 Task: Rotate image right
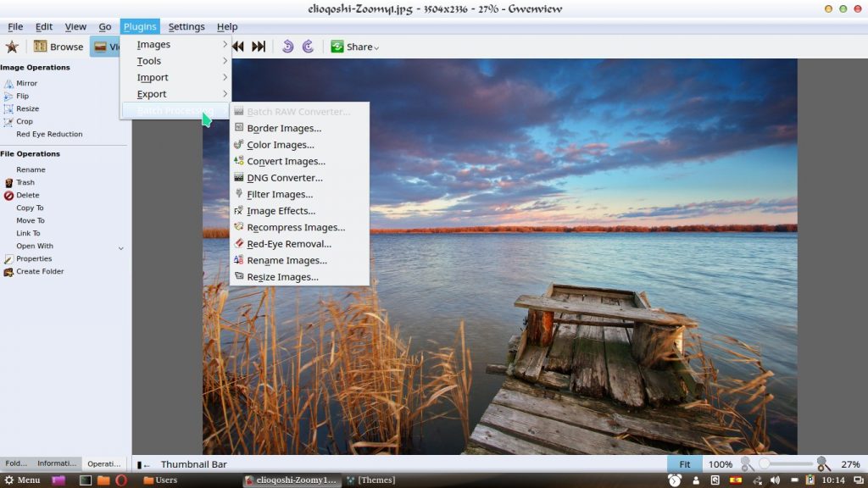tap(308, 47)
